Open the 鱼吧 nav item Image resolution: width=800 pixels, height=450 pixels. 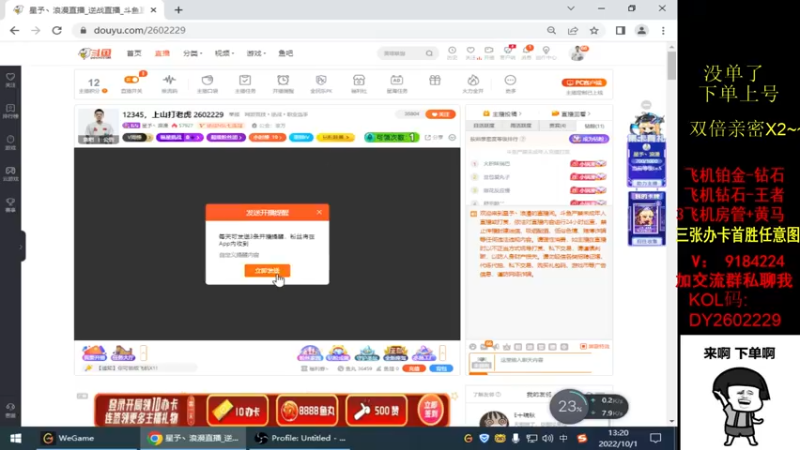(286, 53)
